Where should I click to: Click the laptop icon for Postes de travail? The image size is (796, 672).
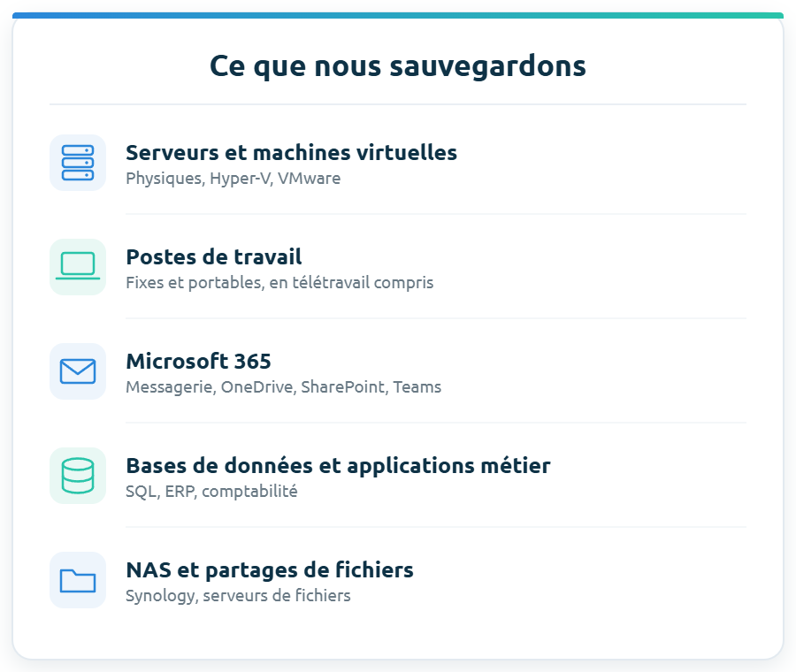coord(78,267)
